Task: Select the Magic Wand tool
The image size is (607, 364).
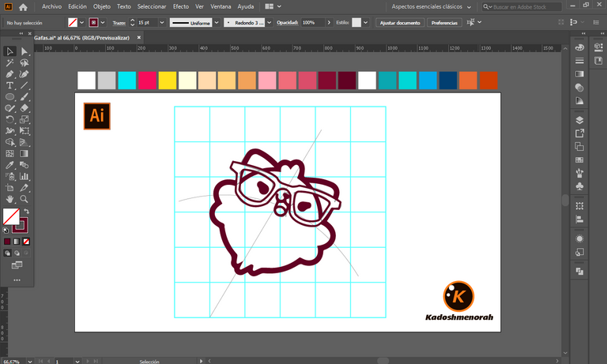Action: click(9, 62)
